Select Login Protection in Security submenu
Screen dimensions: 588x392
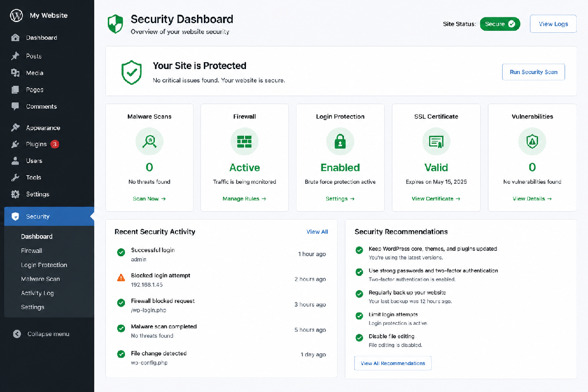[44, 265]
